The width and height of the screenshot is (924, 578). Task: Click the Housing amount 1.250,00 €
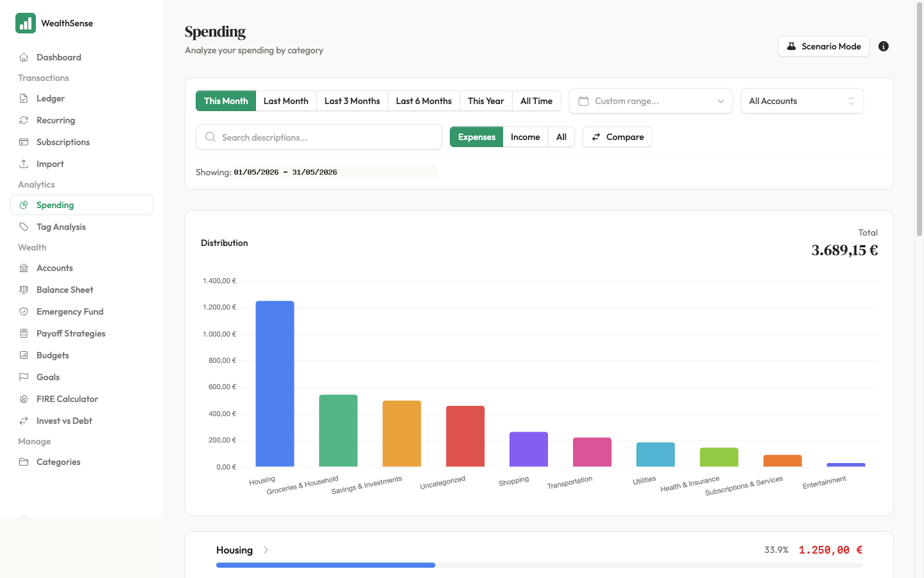coord(830,550)
